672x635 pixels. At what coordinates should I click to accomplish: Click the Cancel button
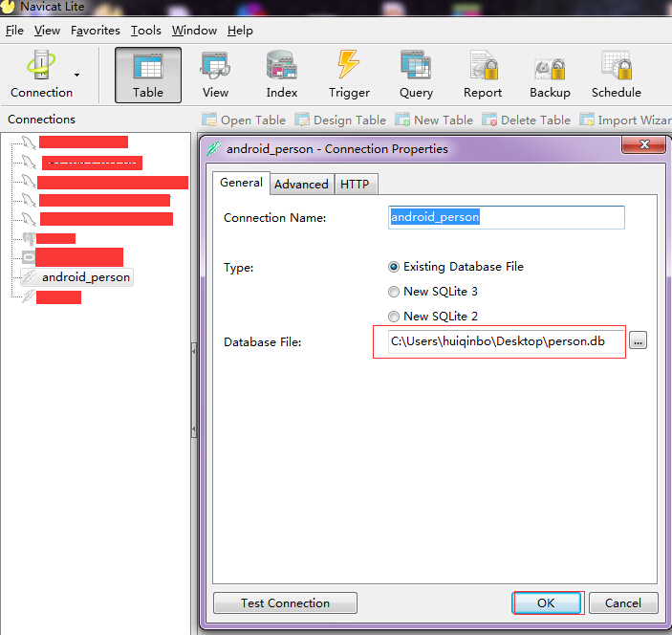click(623, 603)
